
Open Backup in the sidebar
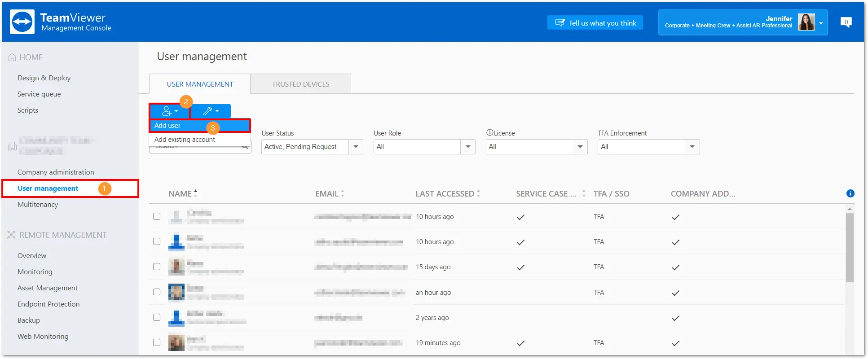tap(29, 320)
